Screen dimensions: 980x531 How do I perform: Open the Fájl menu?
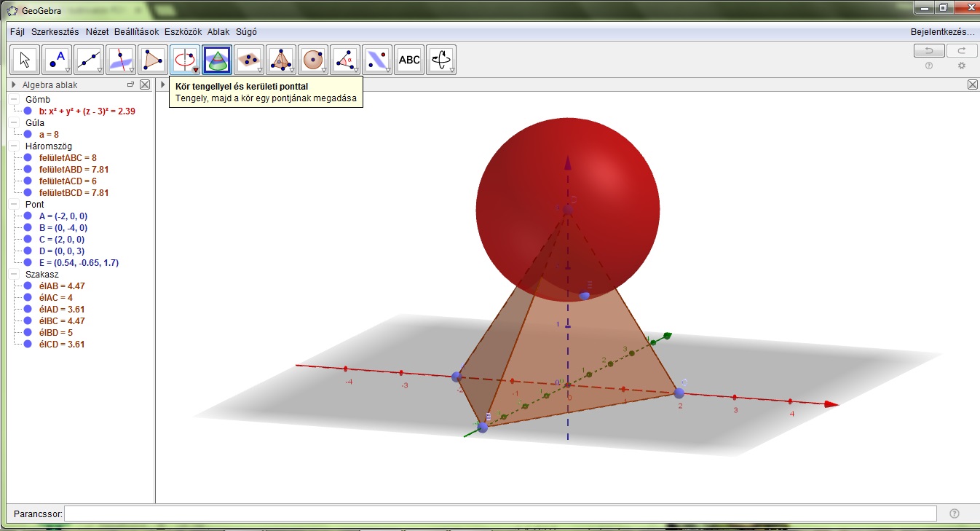pyautogui.click(x=17, y=32)
